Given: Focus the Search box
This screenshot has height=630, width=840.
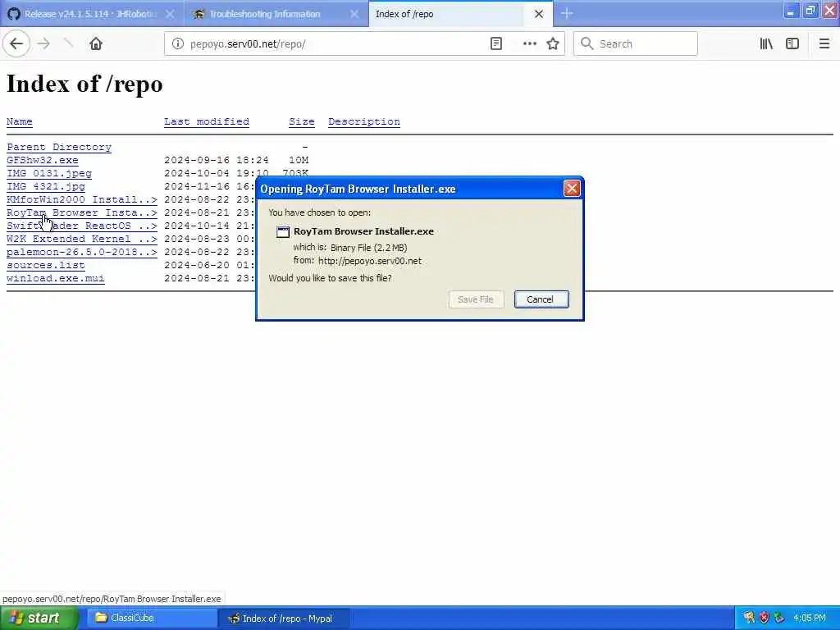Looking at the screenshot, I should pos(636,44).
